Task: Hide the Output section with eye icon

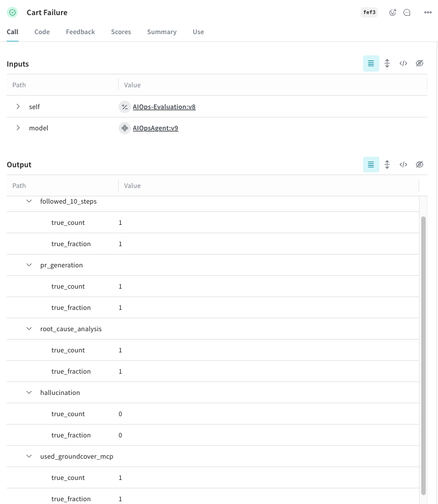Action: point(420,164)
